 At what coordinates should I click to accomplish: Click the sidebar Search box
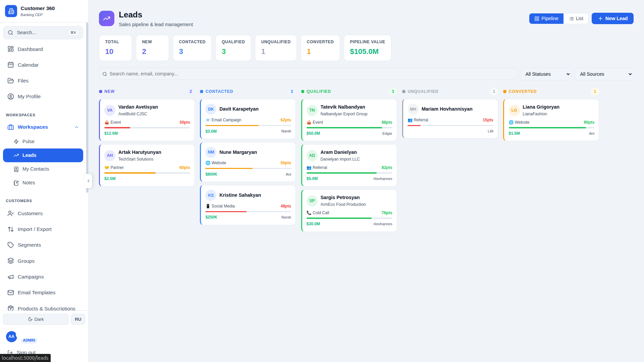pyautogui.click(x=43, y=33)
